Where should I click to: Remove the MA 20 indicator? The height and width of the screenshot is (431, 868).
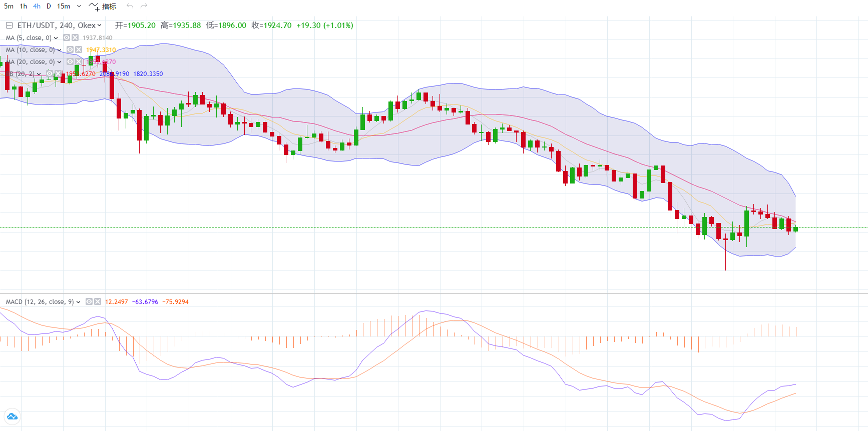point(79,61)
